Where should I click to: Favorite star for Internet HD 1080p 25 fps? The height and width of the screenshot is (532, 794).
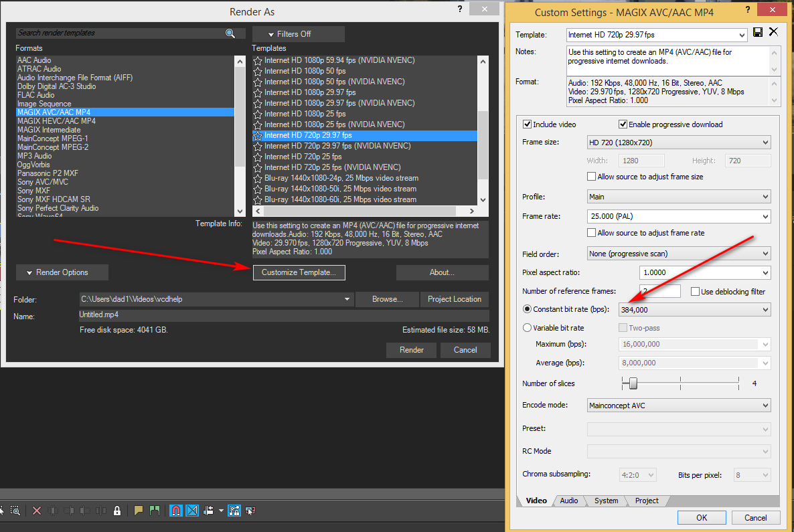coord(258,114)
